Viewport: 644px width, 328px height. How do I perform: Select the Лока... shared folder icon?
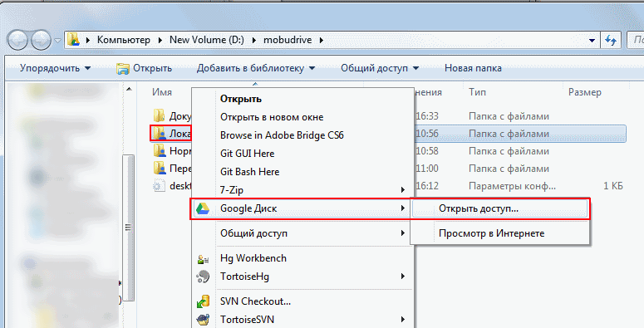click(160, 134)
